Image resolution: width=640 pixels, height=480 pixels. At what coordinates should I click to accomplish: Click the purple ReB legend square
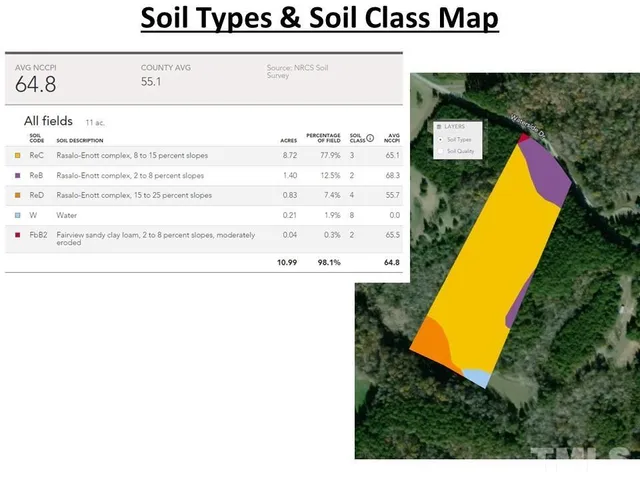(x=17, y=176)
